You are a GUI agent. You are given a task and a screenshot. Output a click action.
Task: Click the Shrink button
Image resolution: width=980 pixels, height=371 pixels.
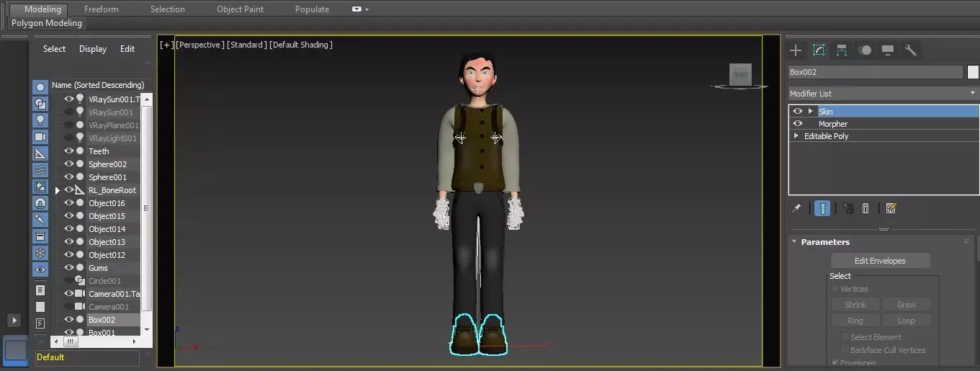click(x=855, y=305)
